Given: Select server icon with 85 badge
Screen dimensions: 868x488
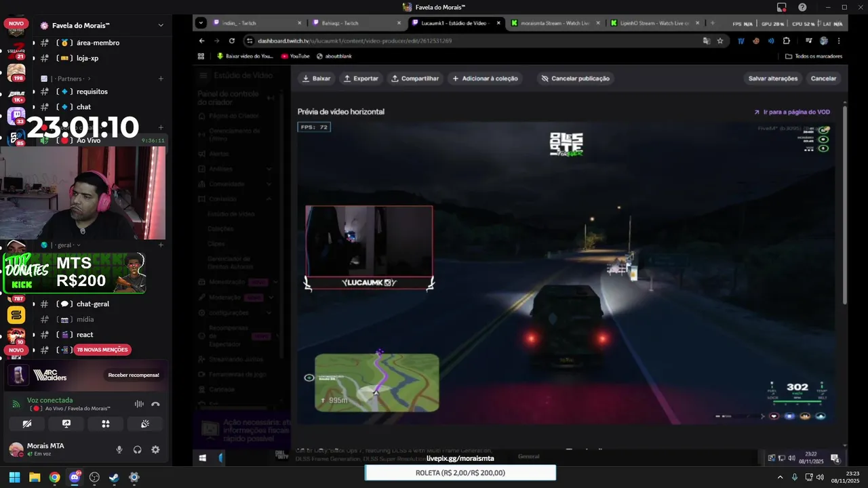Looking at the screenshot, I should click(16, 138).
